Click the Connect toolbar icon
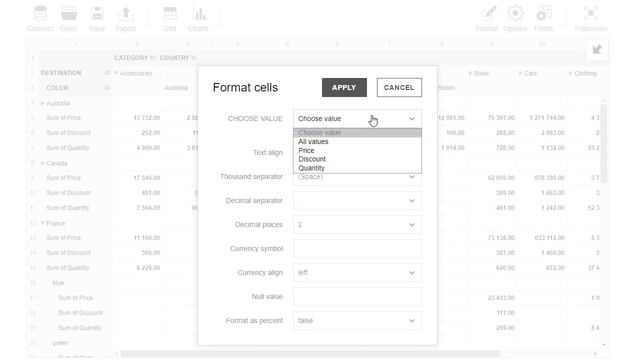This screenshot has height=360, width=640. point(40,18)
